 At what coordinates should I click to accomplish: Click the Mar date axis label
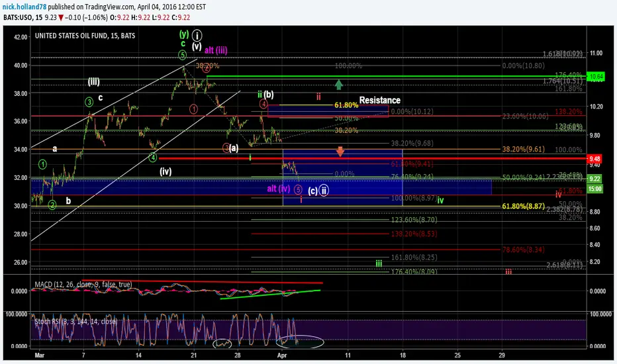[39, 355]
